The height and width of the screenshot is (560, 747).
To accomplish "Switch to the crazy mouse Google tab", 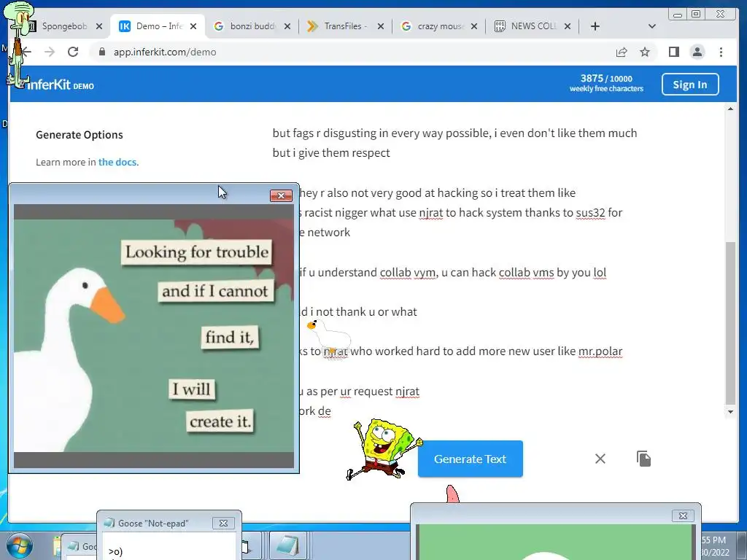I will pyautogui.click(x=439, y=26).
